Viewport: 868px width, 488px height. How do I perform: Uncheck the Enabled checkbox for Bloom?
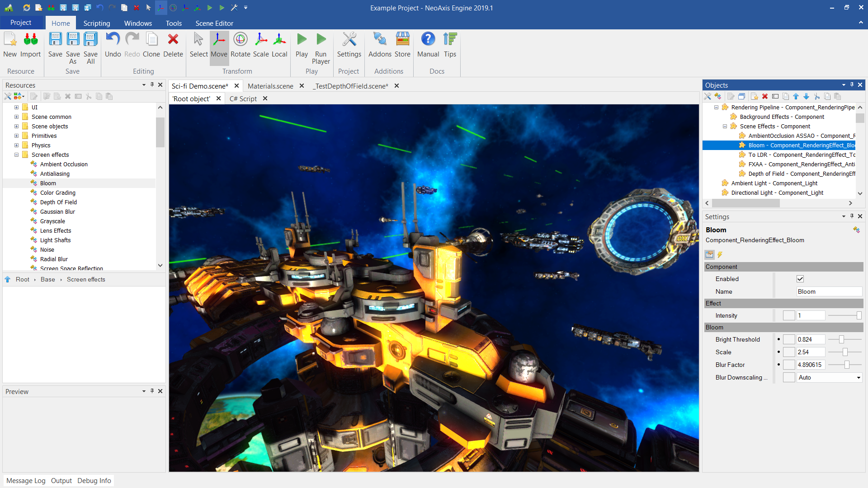[800, 279]
